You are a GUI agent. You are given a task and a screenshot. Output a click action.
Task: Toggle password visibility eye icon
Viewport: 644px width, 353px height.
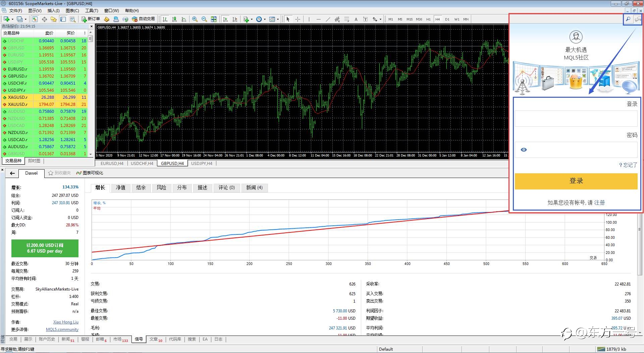(x=524, y=150)
